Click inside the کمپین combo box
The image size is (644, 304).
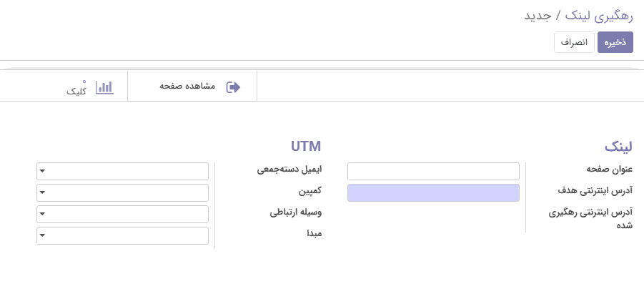click(122, 192)
